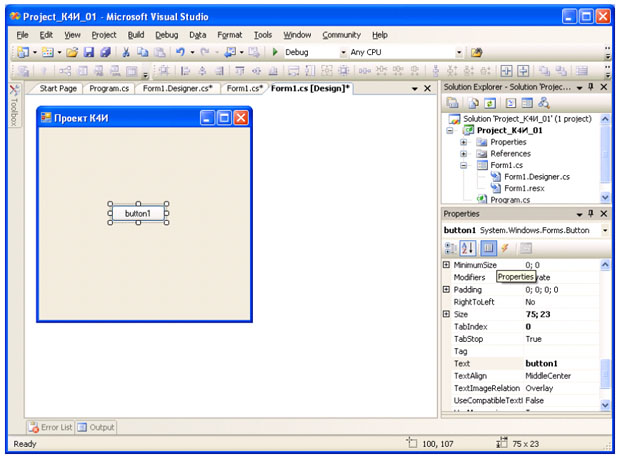Click the Open File folder icon
620x459 pixels.
click(x=72, y=52)
